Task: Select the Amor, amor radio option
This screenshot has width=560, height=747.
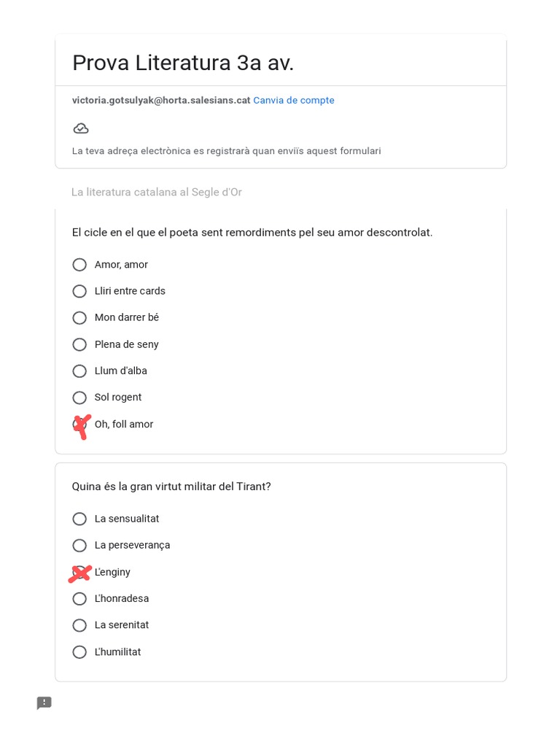Action: [x=79, y=265]
